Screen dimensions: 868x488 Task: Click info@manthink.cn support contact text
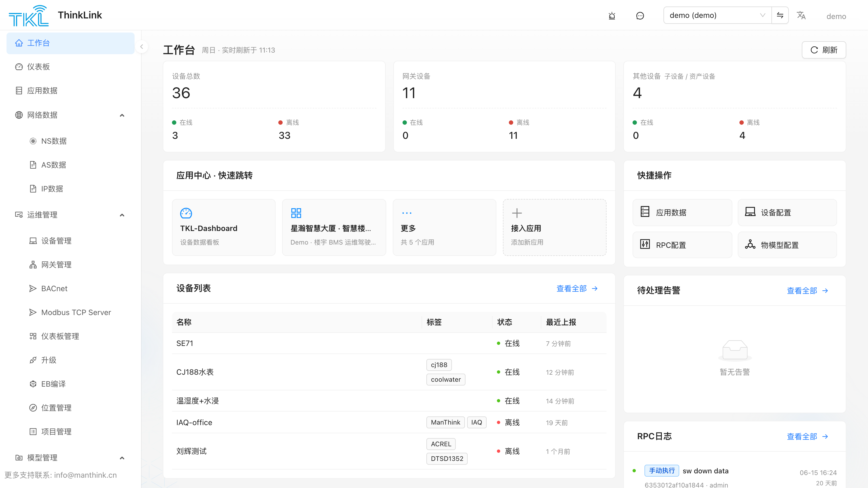coord(85,475)
